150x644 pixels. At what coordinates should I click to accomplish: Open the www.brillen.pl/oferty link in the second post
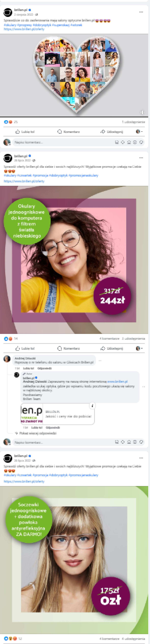pos(24,181)
